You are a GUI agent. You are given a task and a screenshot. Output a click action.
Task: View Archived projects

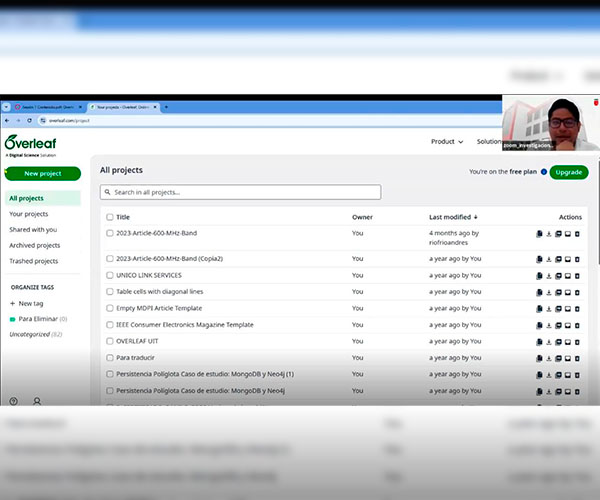tap(34, 245)
